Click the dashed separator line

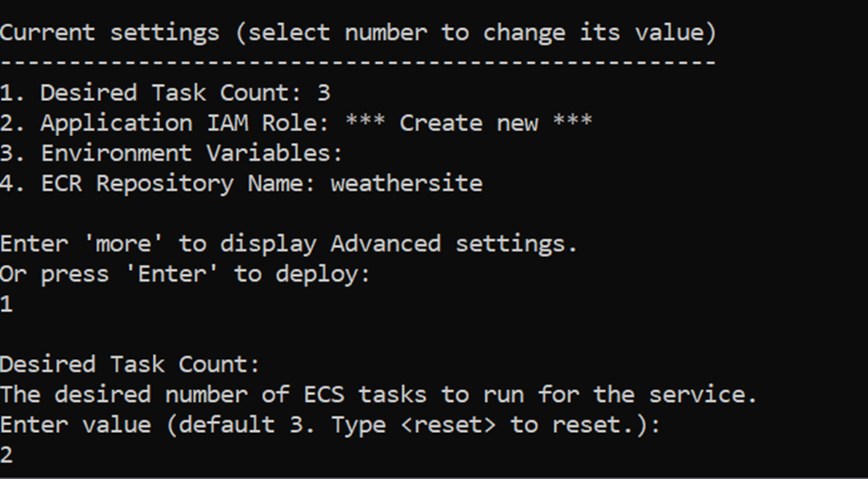tap(358, 63)
